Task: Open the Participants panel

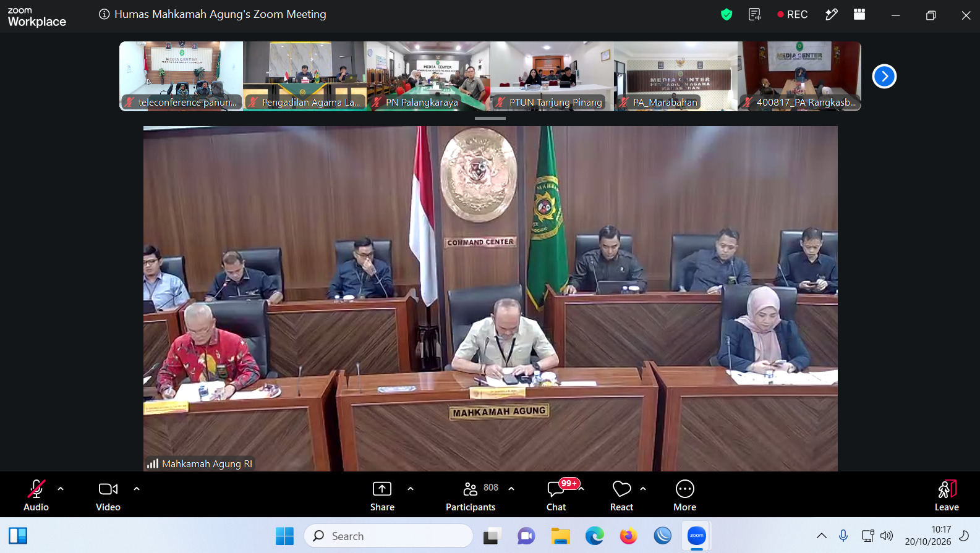Action: (x=471, y=496)
